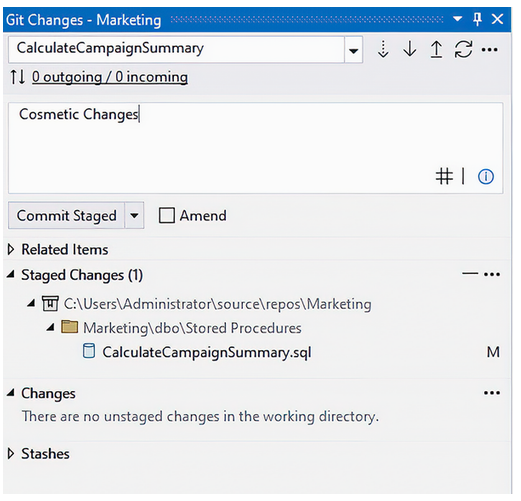Click the blue info icon in message box
Image resolution: width=521 pixels, height=501 pixels.
point(486,176)
